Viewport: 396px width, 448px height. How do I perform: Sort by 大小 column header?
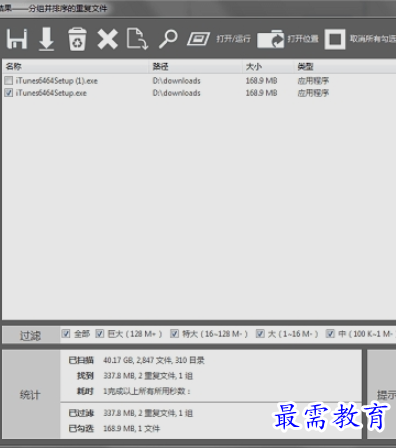(268, 67)
